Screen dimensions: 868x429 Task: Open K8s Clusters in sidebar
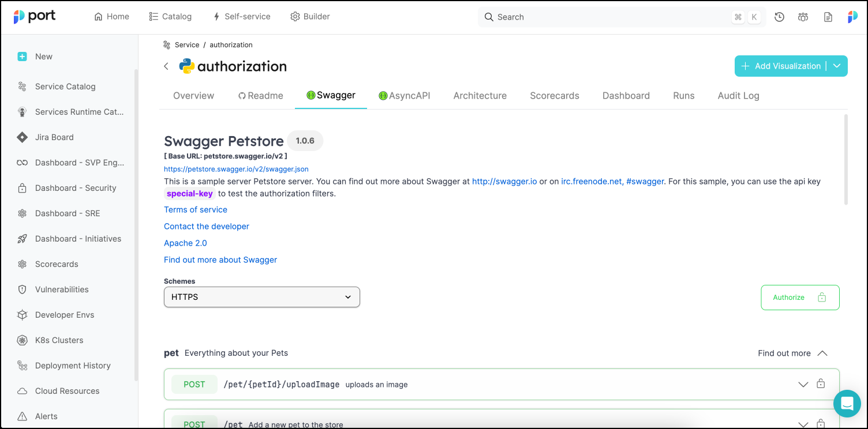59,340
